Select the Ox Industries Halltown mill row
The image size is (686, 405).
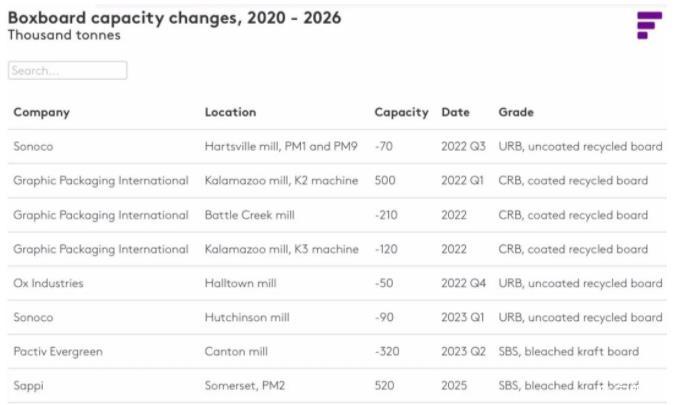point(337,283)
